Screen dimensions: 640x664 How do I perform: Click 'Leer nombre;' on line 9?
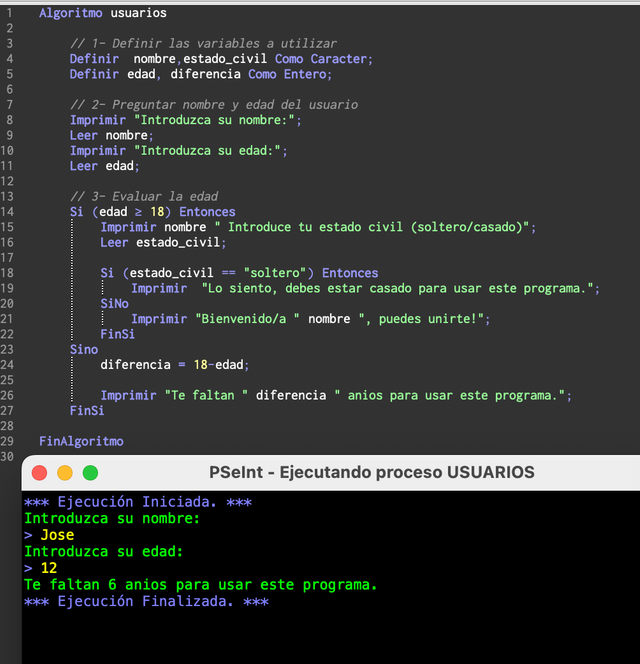coord(111,135)
